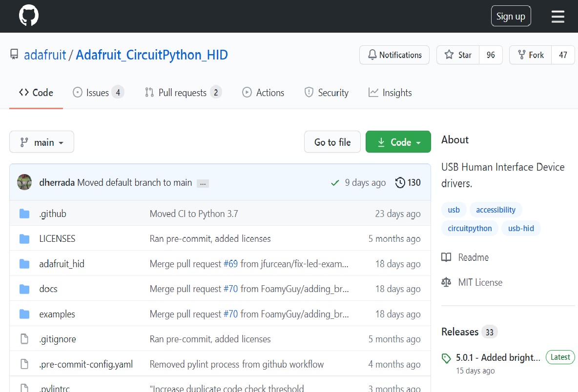Click the Readme book icon
Image resolution: width=578 pixels, height=392 pixels.
click(446, 257)
